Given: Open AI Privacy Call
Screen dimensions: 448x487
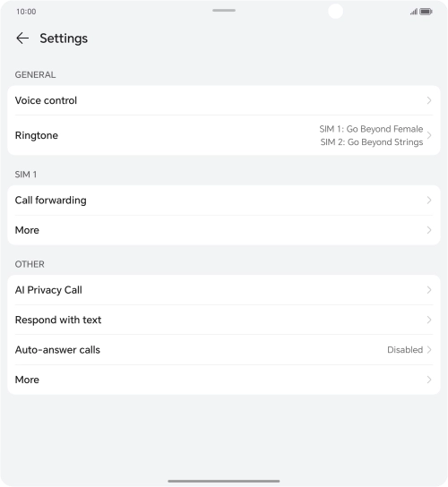Looking at the screenshot, I should coord(224,290).
